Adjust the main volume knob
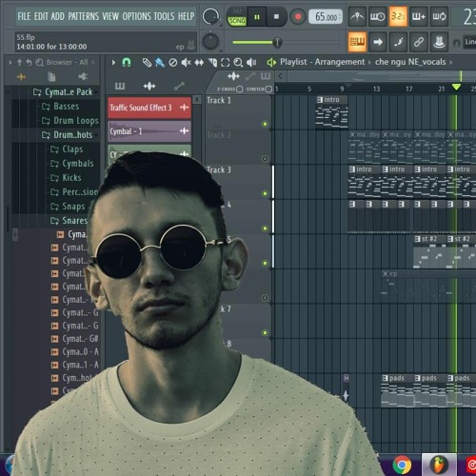 (x=210, y=16)
